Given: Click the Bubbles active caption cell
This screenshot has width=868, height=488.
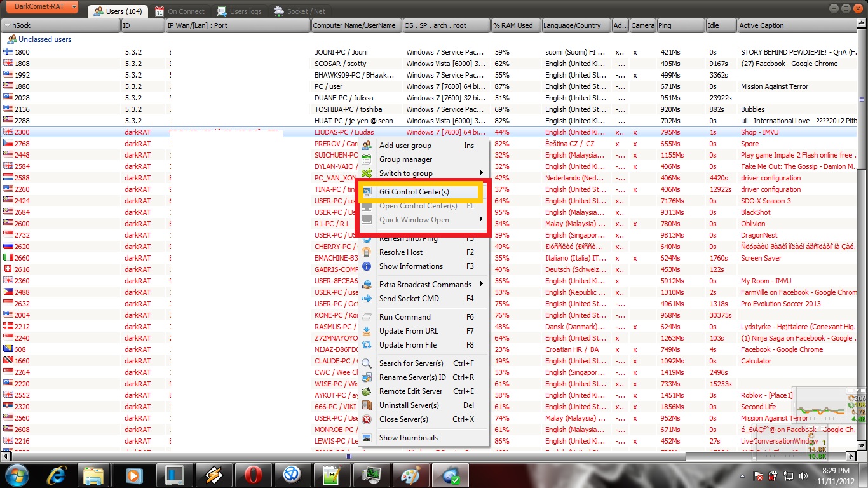Looking at the screenshot, I should pos(753,109).
